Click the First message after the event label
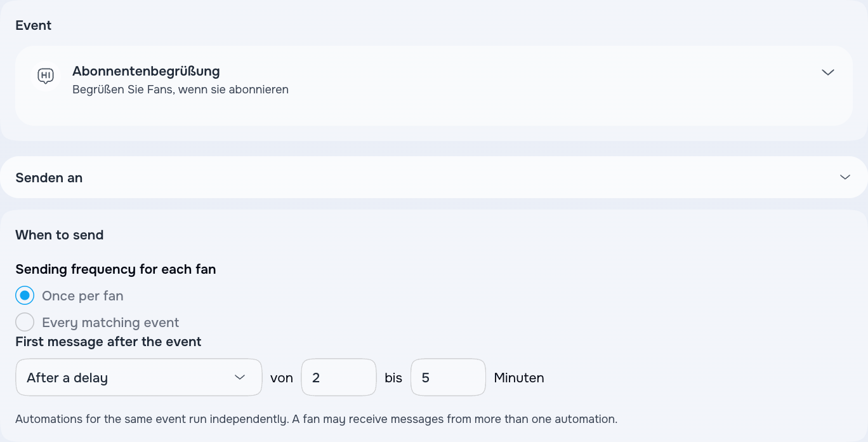Viewport: 868px width, 442px height. click(x=109, y=342)
